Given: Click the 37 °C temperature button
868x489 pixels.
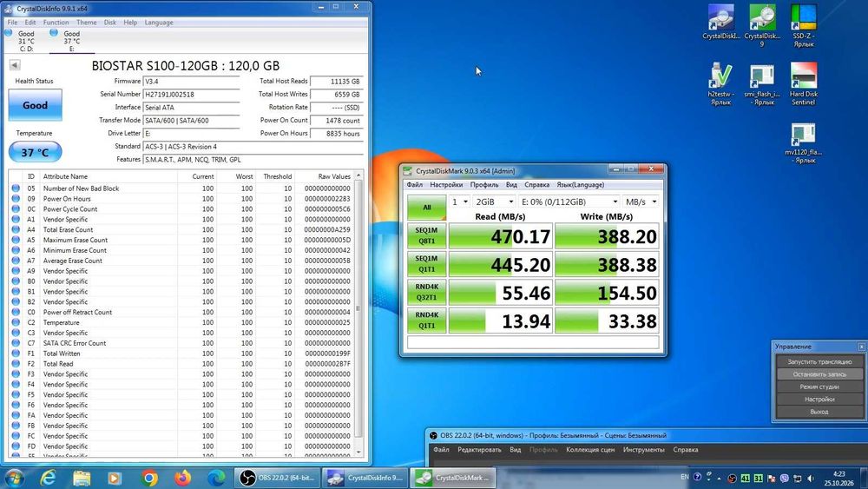Looking at the screenshot, I should tap(35, 152).
